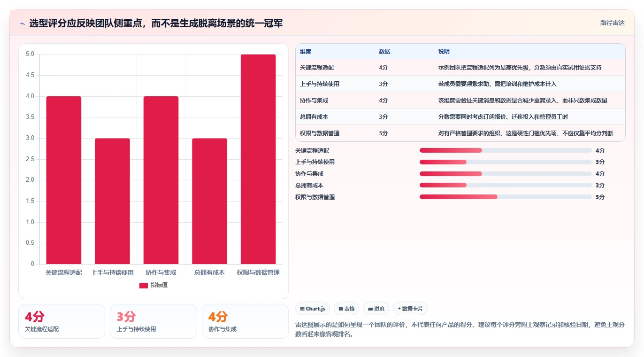Click the lightning icon before the headline
Viewport: 644px width, 357px height.
click(23, 23)
